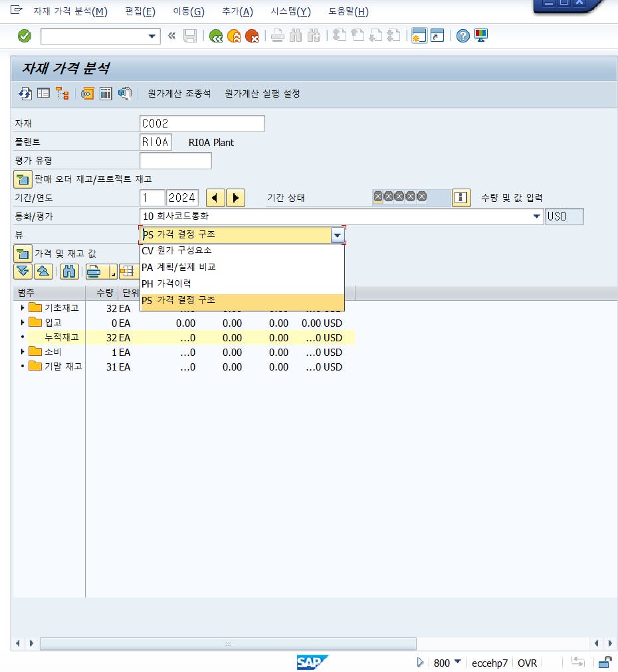Select PH 가격이력 view option

(243, 284)
